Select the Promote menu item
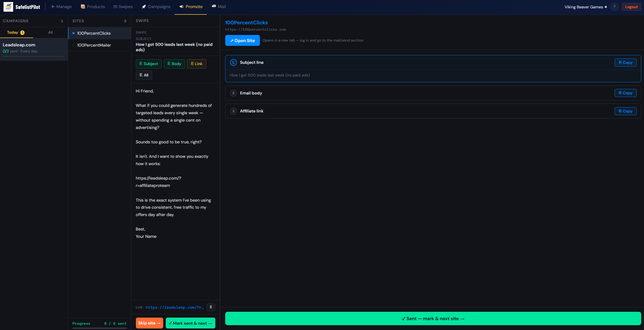 (191, 7)
